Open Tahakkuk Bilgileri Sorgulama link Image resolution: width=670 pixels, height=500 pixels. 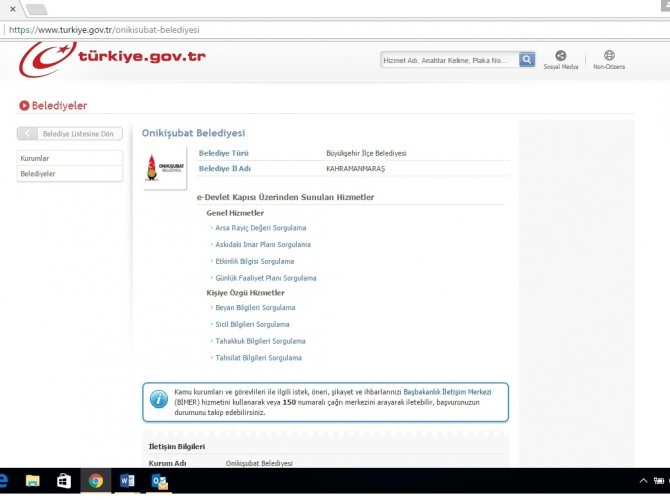pos(260,341)
